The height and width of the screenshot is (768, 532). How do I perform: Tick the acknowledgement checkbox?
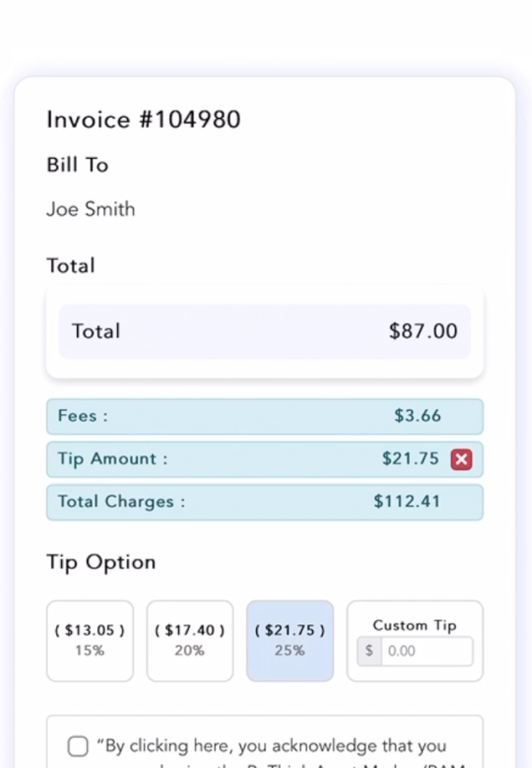coord(78,747)
